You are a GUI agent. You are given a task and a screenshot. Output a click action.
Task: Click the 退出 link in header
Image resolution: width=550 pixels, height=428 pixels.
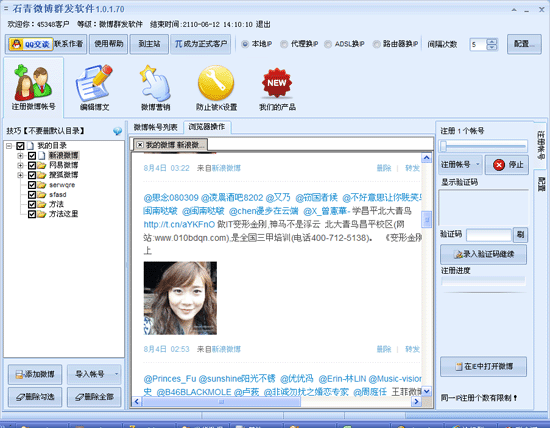(263, 25)
